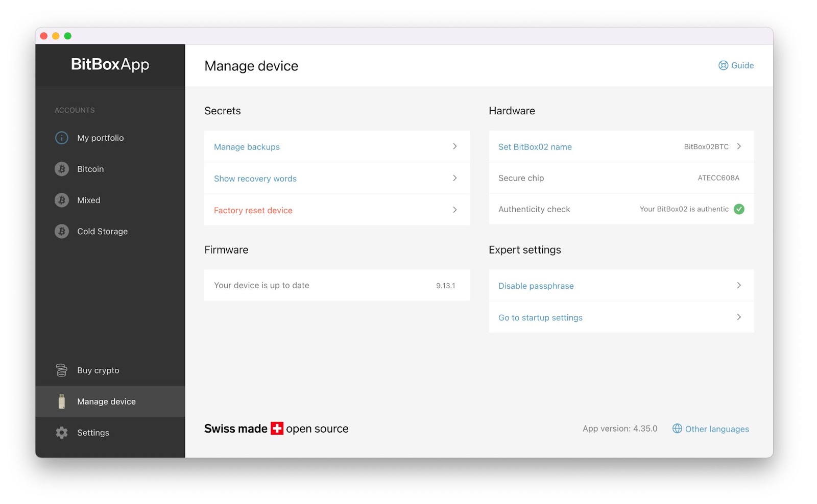Click the globe icon beside Other languages
The width and height of the screenshot is (817, 504).
pos(677,429)
